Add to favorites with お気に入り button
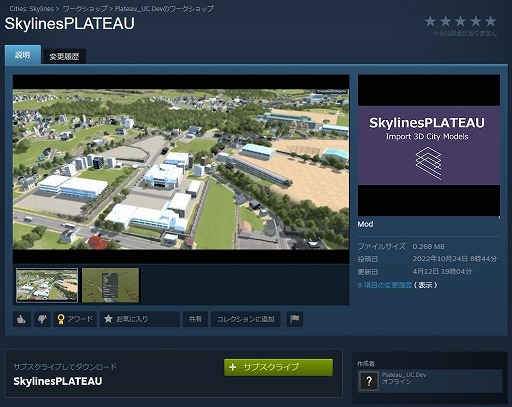The width and height of the screenshot is (512, 407). (140, 319)
